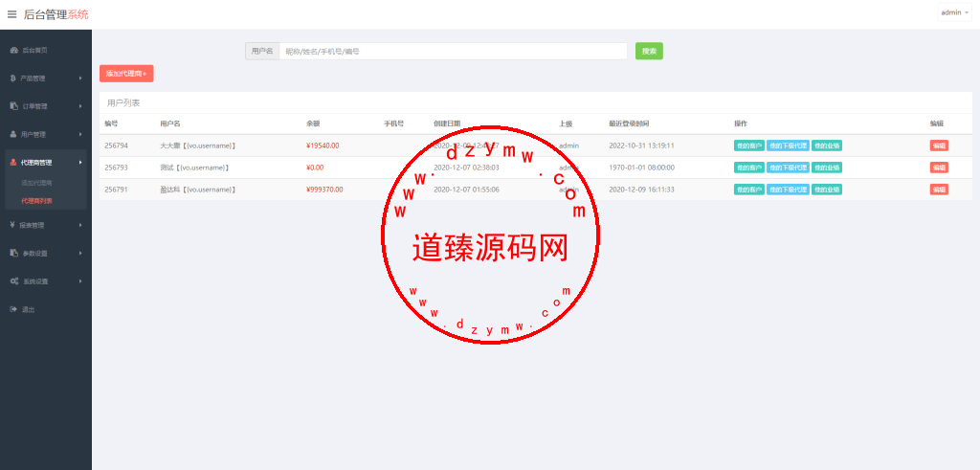Click the dashboard icon beside 后台首页

pyautogui.click(x=13, y=50)
